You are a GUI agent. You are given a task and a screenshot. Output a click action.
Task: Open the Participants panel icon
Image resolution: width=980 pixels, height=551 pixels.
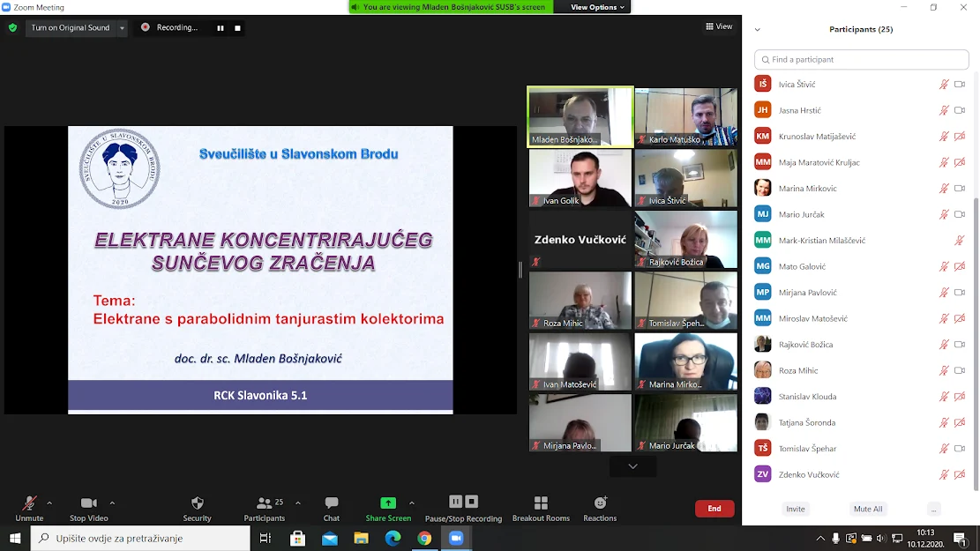pos(265,503)
